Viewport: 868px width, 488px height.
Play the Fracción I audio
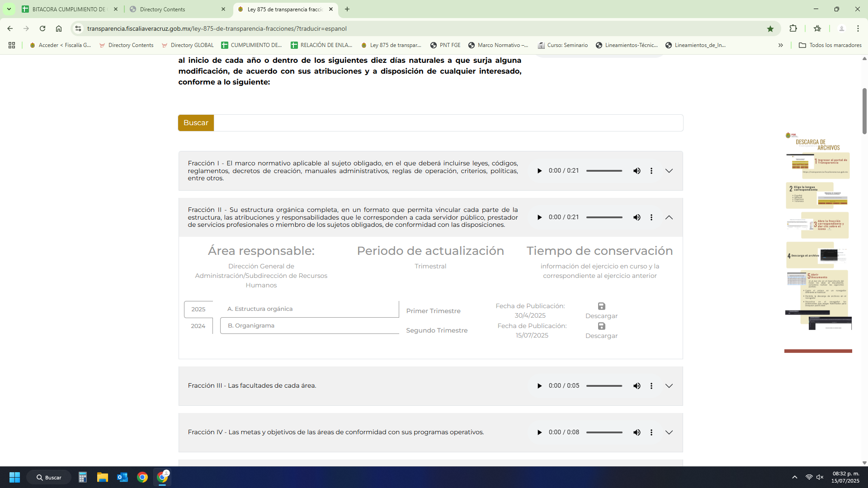click(x=539, y=171)
